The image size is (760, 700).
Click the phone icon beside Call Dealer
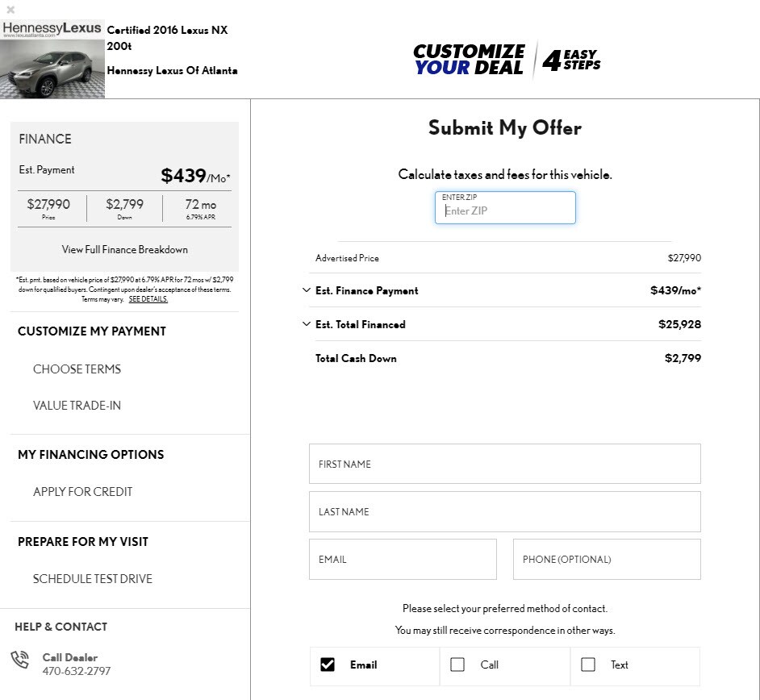point(20,660)
